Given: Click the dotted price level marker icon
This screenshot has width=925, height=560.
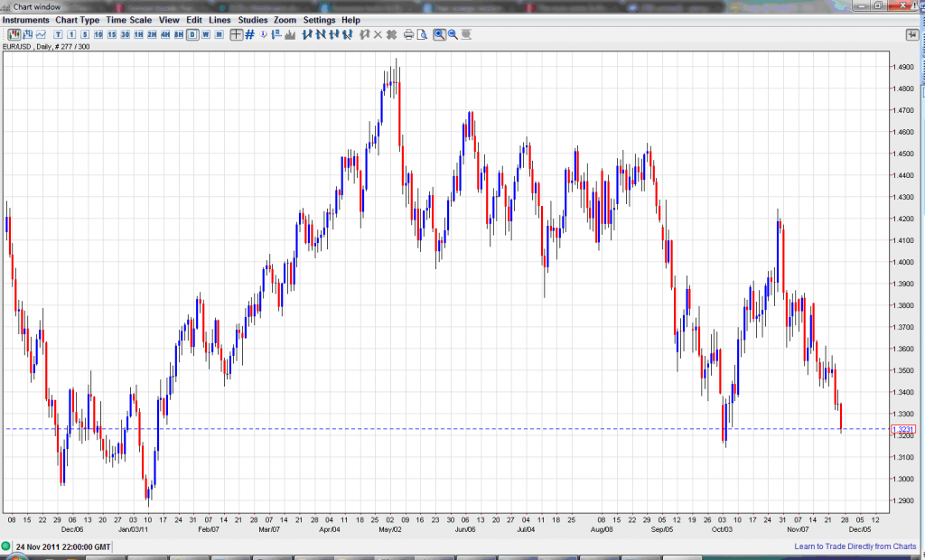Looking at the screenshot, I should coord(276,35).
